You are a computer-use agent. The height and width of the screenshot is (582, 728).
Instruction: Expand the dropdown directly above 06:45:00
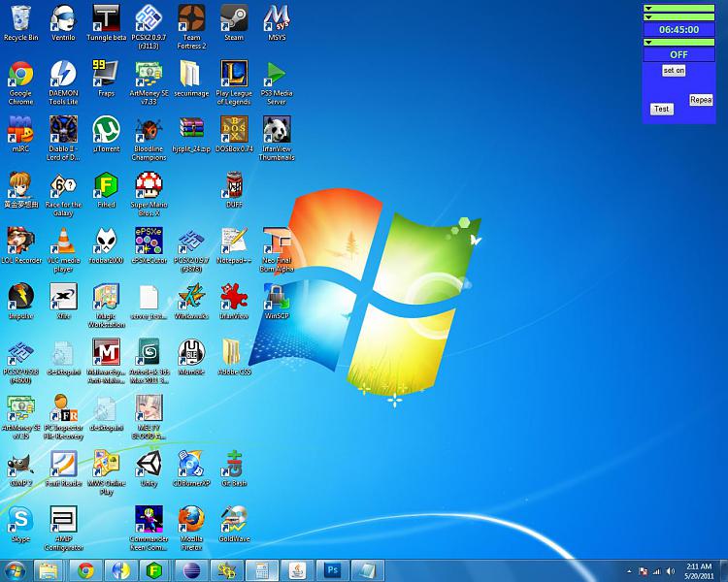(678, 17)
